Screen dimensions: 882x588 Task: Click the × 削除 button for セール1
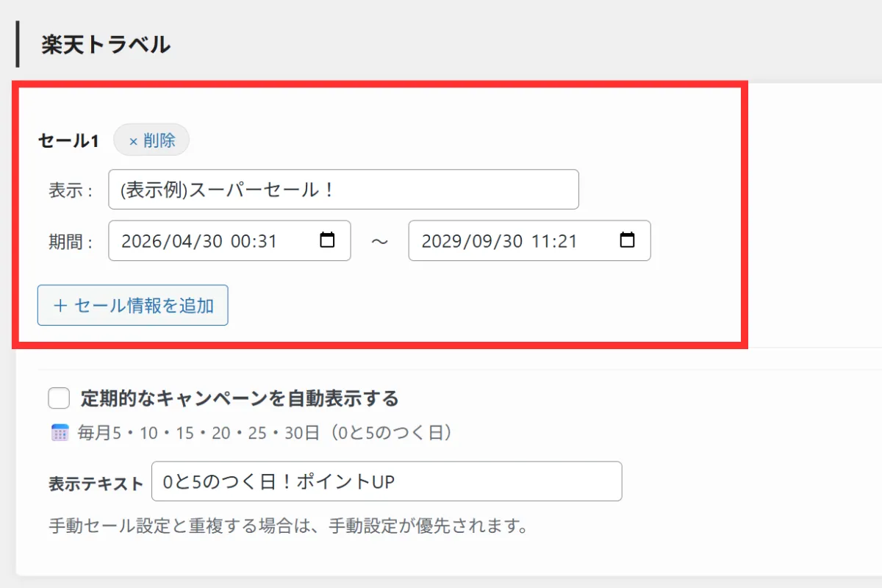pos(151,140)
